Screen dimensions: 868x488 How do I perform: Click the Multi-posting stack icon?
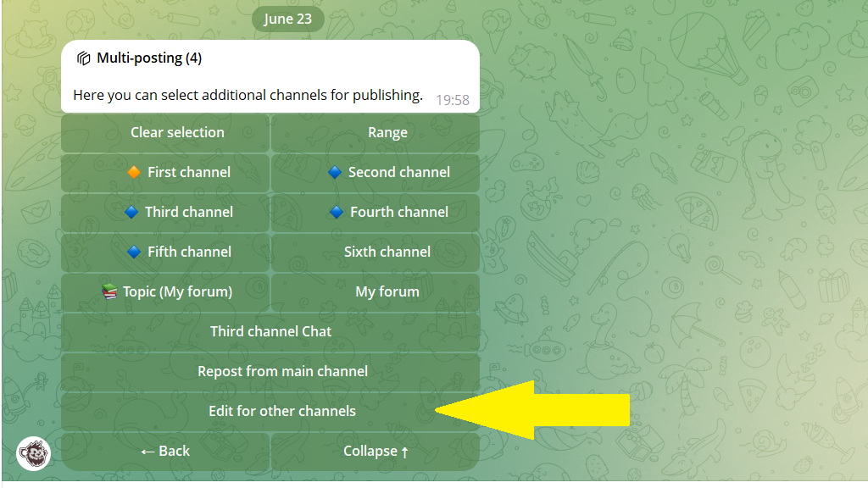84,58
